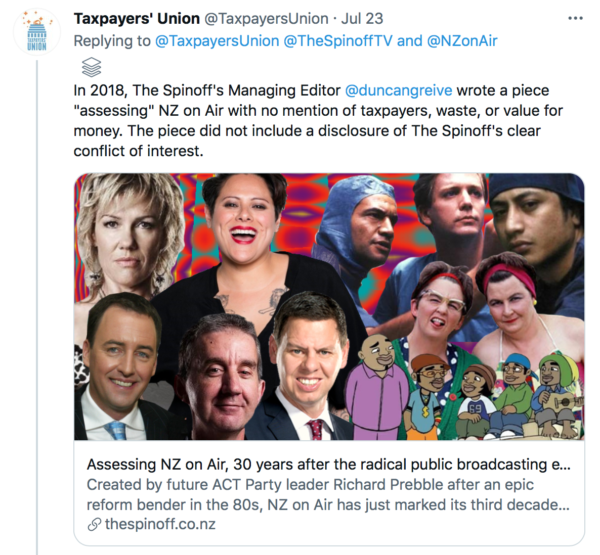Click the vertical thread line below the avatar
Image resolution: width=600 pixels, height=555 pixels.
click(37, 300)
